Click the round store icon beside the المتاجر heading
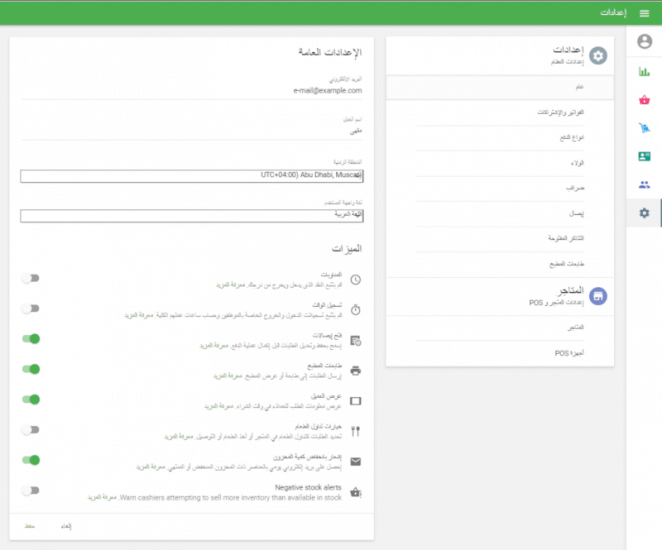Viewport: 662px width, 550px height. tap(598, 296)
